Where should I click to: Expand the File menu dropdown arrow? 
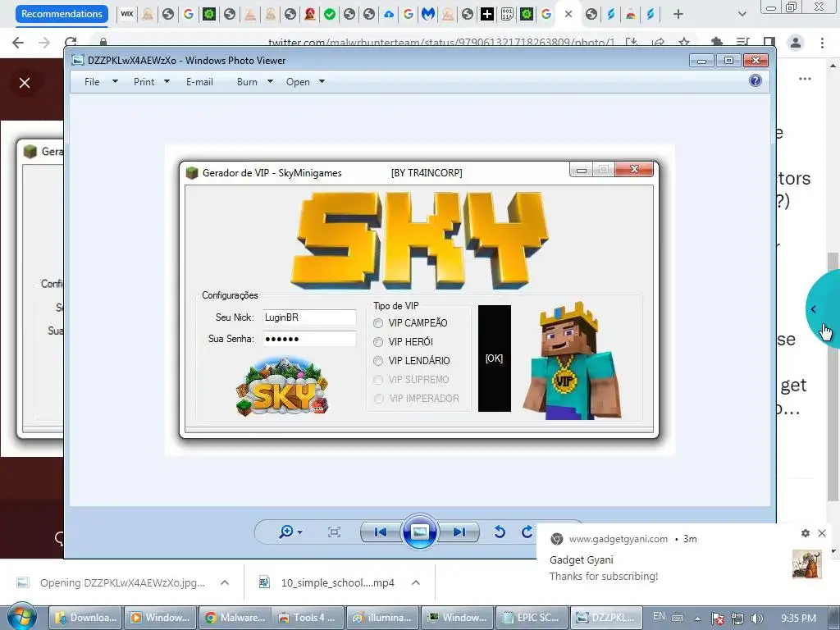pyautogui.click(x=115, y=81)
